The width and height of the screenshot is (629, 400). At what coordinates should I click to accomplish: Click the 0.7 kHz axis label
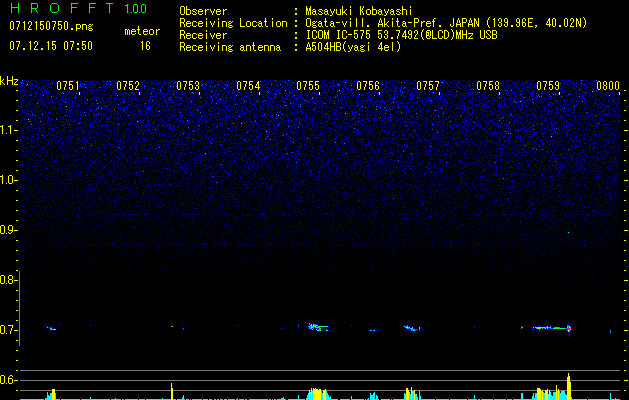(x=7, y=330)
